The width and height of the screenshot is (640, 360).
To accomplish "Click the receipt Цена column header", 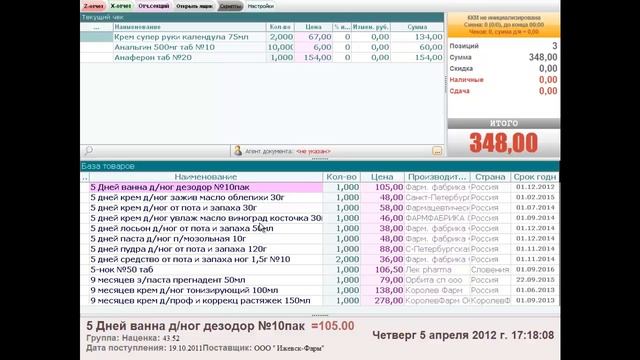I will 313,27.
